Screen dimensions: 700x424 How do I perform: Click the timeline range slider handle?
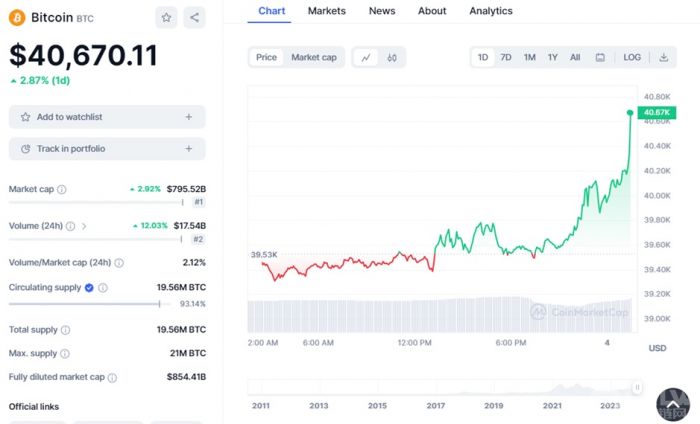637,387
